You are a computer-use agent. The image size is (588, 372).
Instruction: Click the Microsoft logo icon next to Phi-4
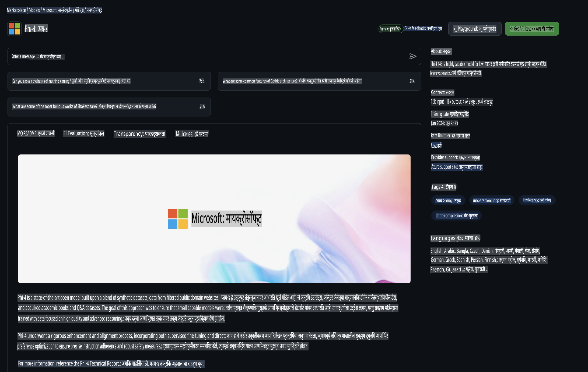pos(14,29)
